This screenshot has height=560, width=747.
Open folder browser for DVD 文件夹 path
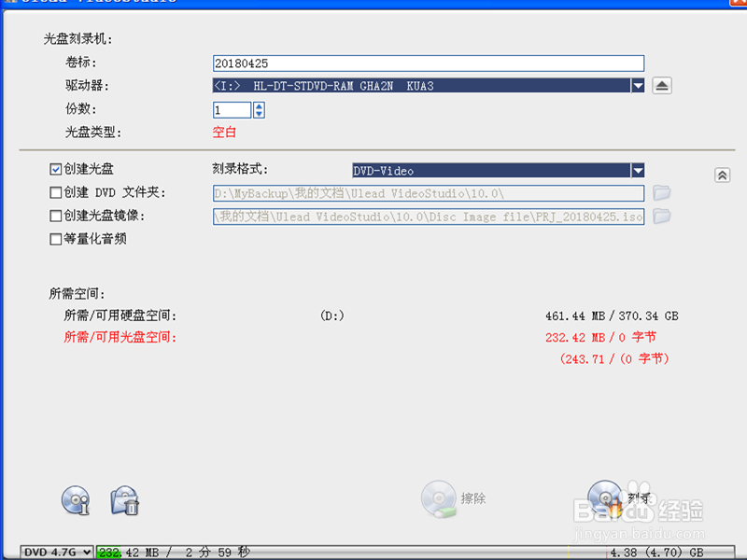pyautogui.click(x=662, y=193)
